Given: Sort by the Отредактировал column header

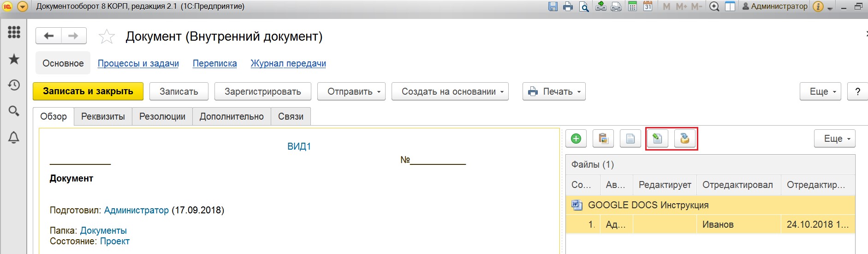Looking at the screenshot, I should click(738, 185).
